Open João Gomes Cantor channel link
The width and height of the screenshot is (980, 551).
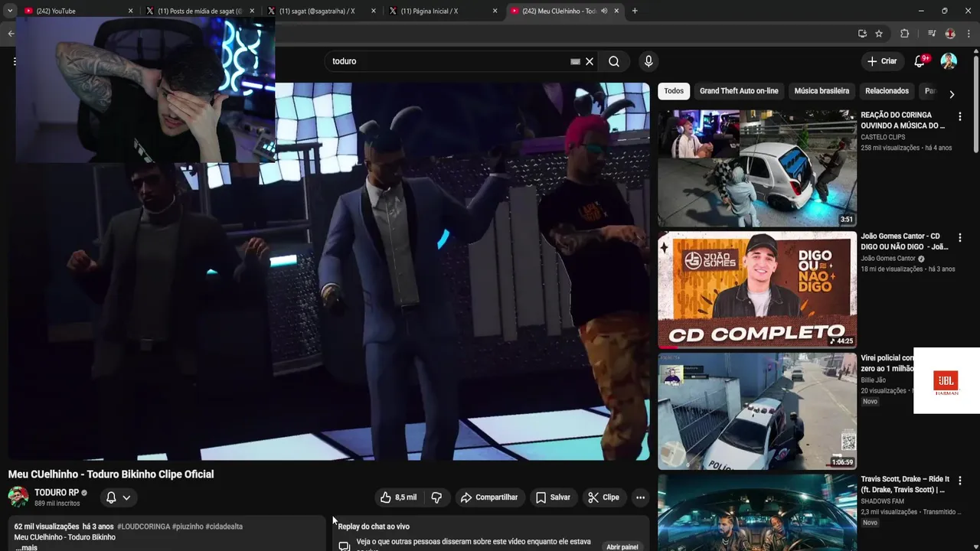[888, 259]
